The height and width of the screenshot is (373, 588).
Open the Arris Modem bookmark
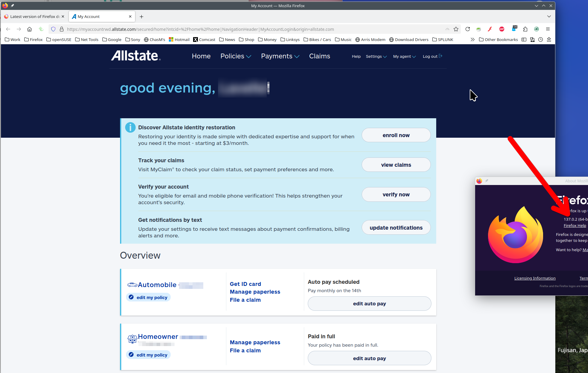[370, 40]
